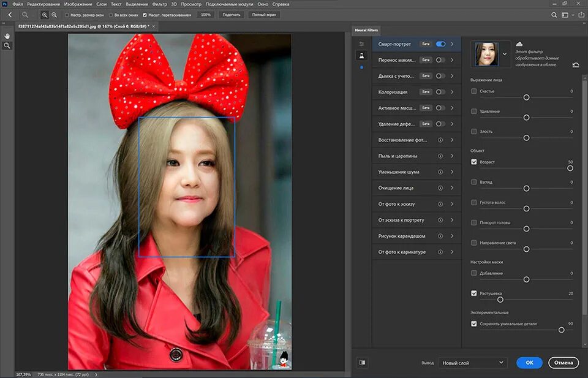Image resolution: width=588 pixels, height=378 pixels.
Task: Open the info icon for Пыль и царапины
Action: pyautogui.click(x=440, y=156)
